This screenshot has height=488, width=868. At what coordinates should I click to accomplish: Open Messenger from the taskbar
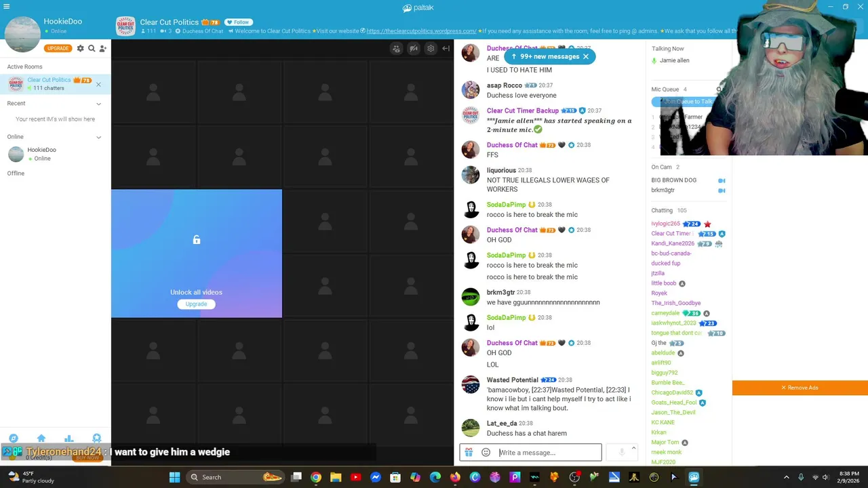[x=376, y=477]
